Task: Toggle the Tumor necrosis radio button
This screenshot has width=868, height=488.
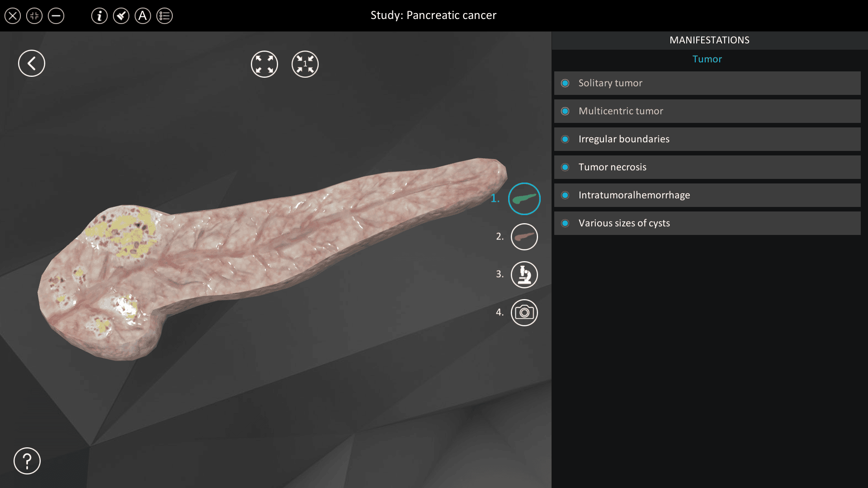Action: (x=565, y=167)
